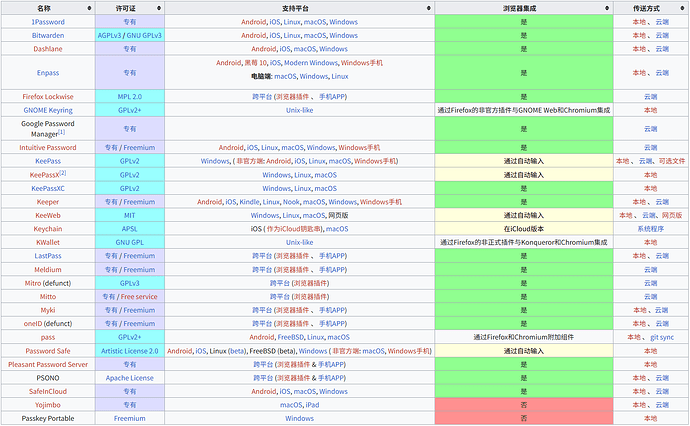690x426 pixels.
Task: Follow the KeeWeb link
Action: coord(48,216)
